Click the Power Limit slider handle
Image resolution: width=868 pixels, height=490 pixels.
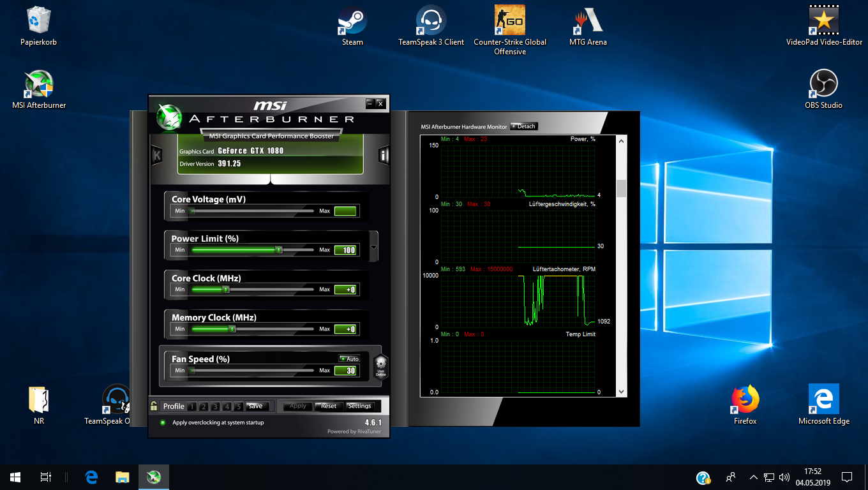coord(279,250)
